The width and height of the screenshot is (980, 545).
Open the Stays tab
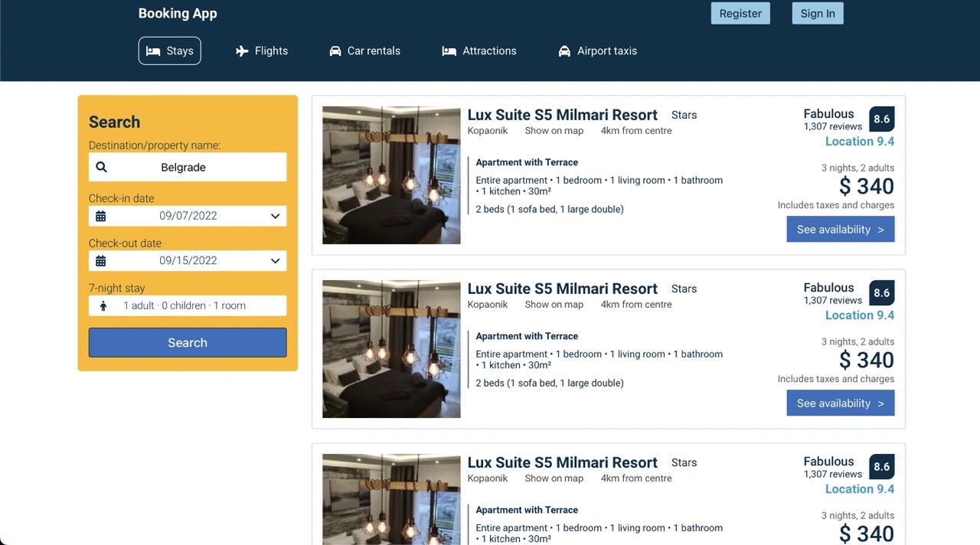click(x=170, y=51)
